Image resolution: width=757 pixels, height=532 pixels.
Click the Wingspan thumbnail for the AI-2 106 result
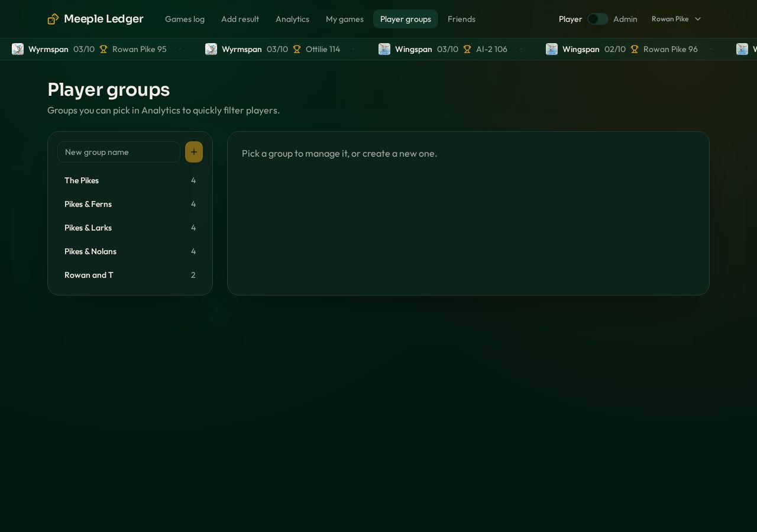coord(384,49)
